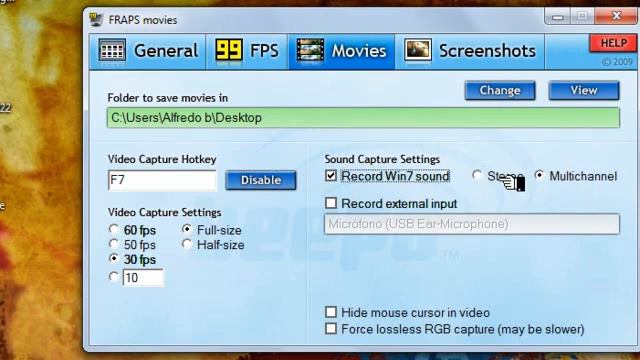
Task: Enable Force lossless RGB capture
Action: 331,329
